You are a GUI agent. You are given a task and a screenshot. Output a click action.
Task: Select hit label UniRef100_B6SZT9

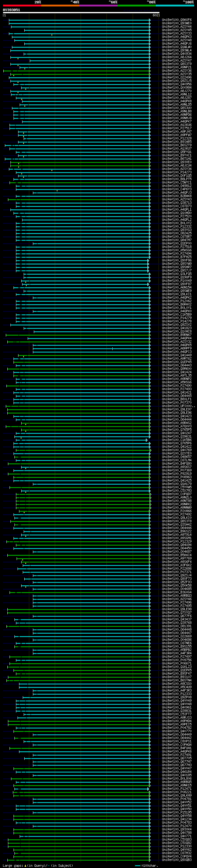pos(176,145)
